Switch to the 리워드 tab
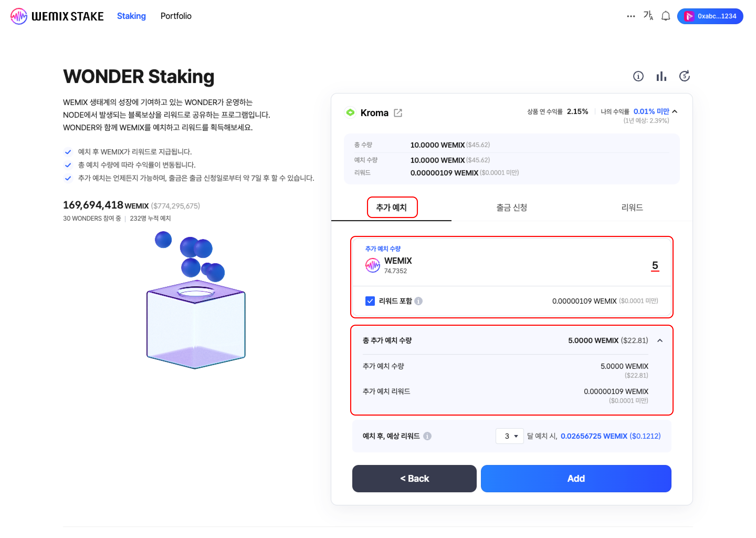This screenshot has width=756, height=538. [x=632, y=207]
